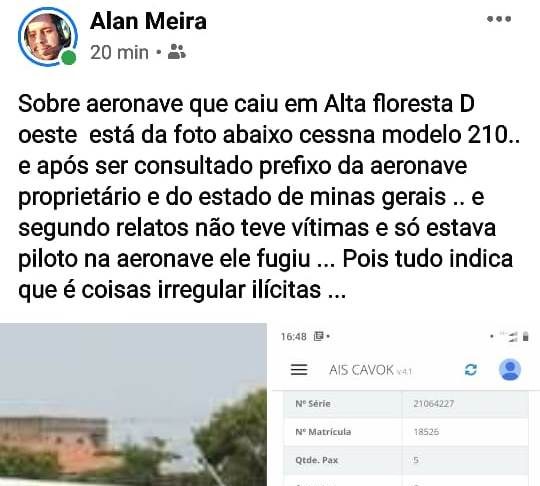Click the AIS CAVOK refresh icon

tap(471, 370)
